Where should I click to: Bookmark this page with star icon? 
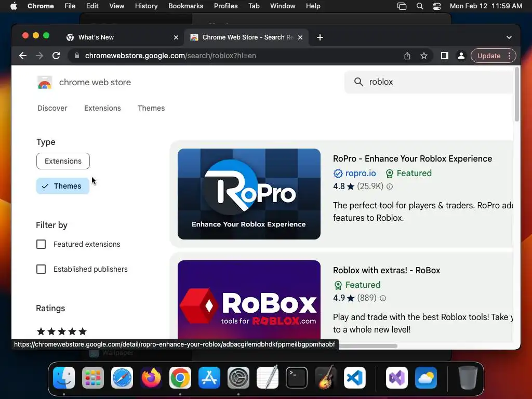424,56
